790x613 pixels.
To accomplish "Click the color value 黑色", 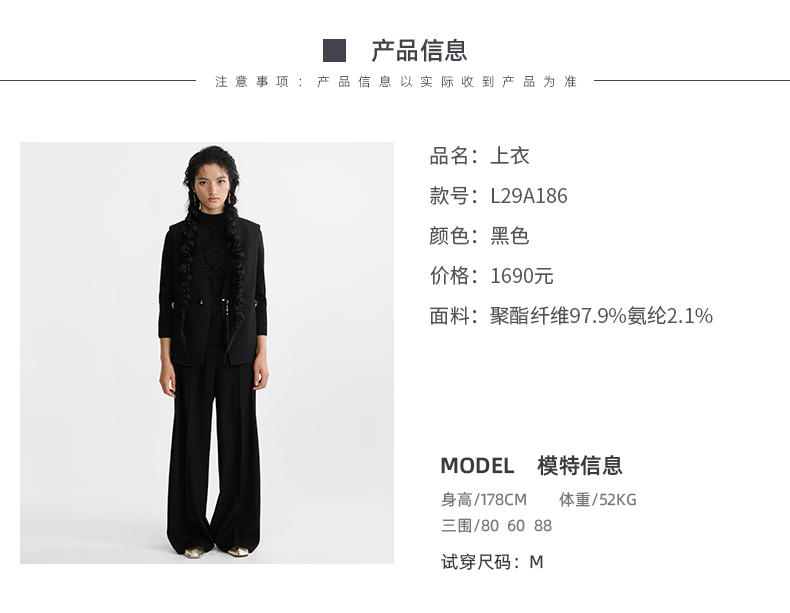I will [x=510, y=236].
